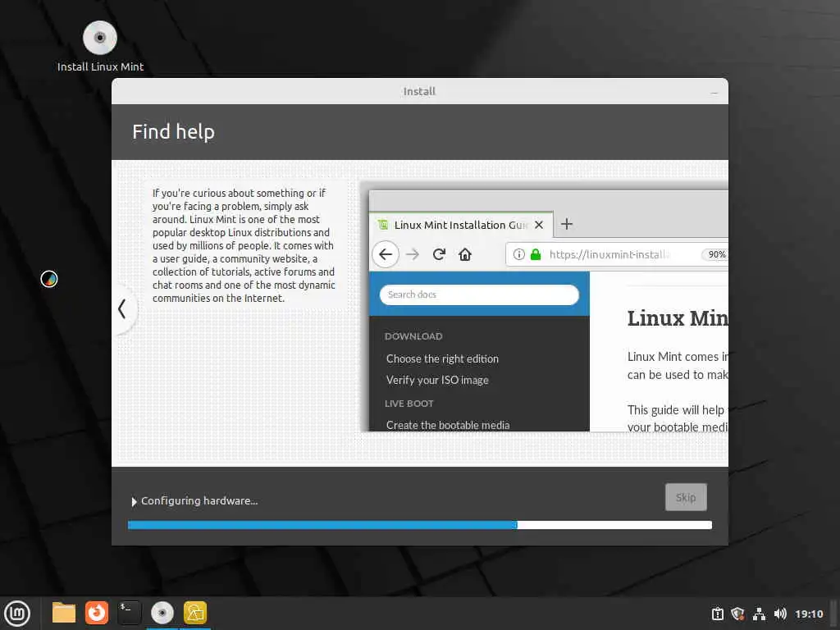Launch Firefox from the taskbar
Viewport: 840px width, 630px height.
(97, 613)
